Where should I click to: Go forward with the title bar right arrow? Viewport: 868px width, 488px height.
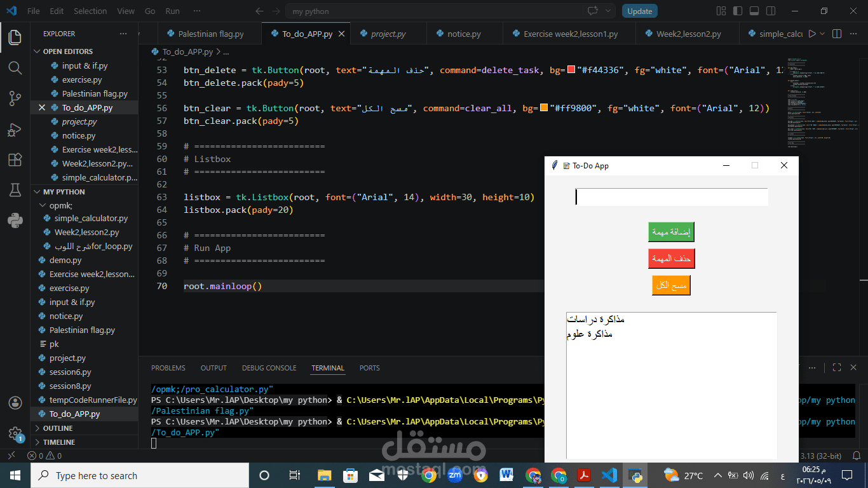[x=276, y=11]
